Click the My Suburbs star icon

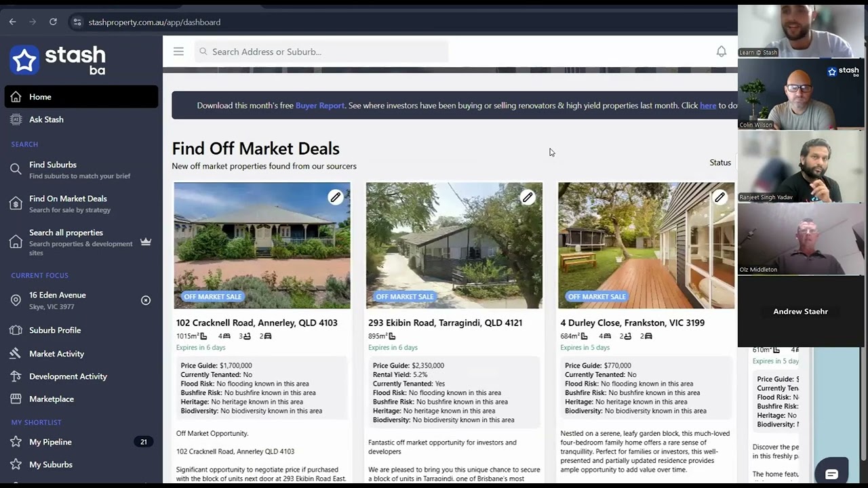(x=16, y=464)
